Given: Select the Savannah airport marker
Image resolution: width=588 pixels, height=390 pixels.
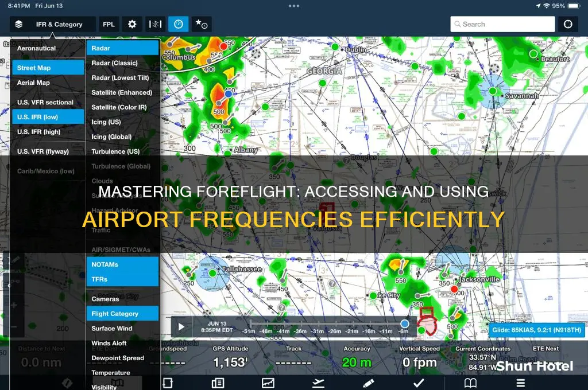Looking at the screenshot, I should pos(492,91).
